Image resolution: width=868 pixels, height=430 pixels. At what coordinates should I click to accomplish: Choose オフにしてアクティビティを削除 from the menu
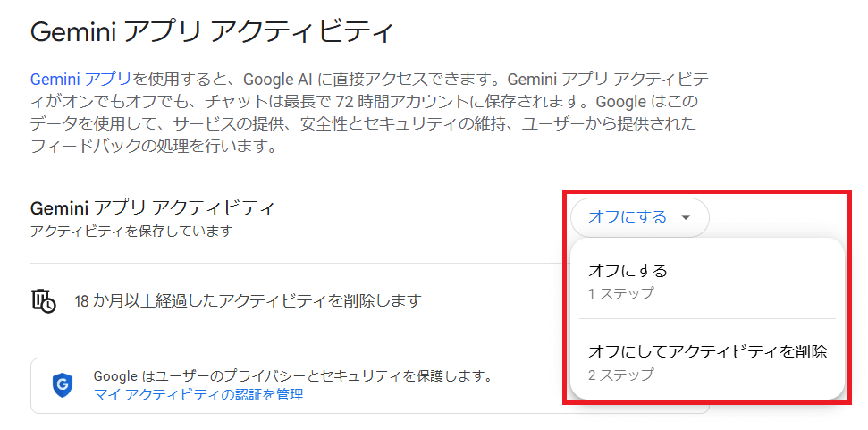707,351
